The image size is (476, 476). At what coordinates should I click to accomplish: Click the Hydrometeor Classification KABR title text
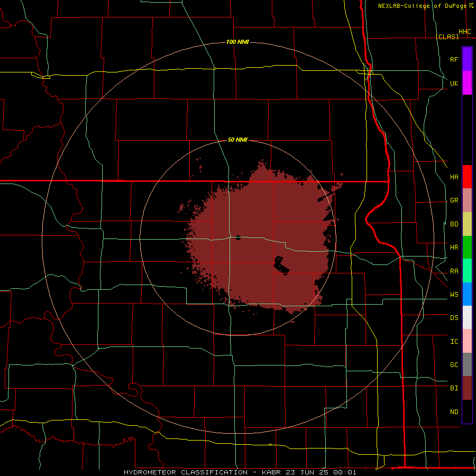click(x=240, y=472)
